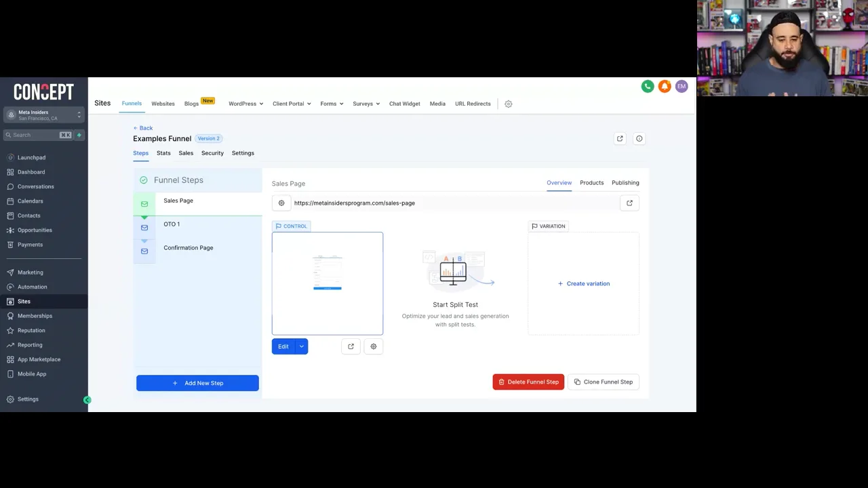Image resolution: width=868 pixels, height=488 pixels.
Task: Expand the Forms dropdown menu
Action: (332, 104)
